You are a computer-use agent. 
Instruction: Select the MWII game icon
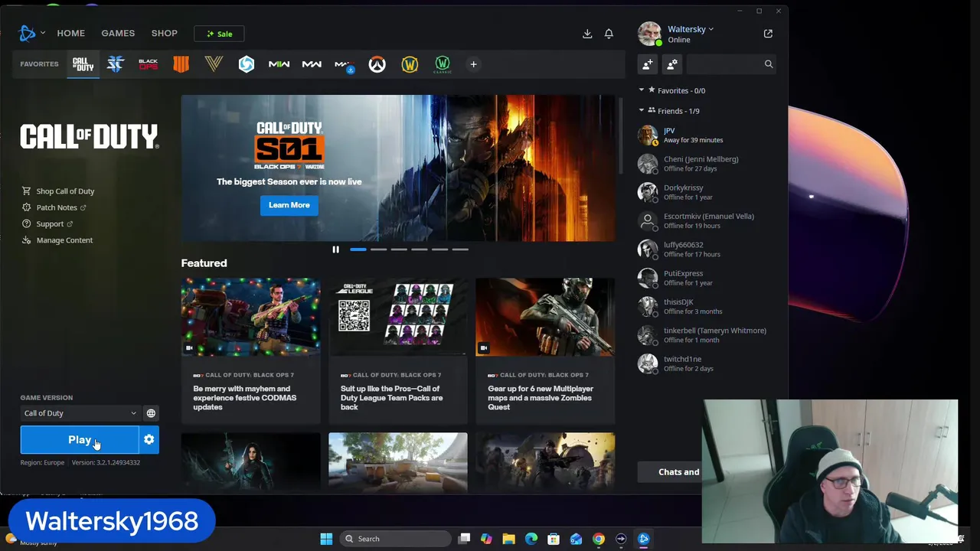tap(279, 64)
